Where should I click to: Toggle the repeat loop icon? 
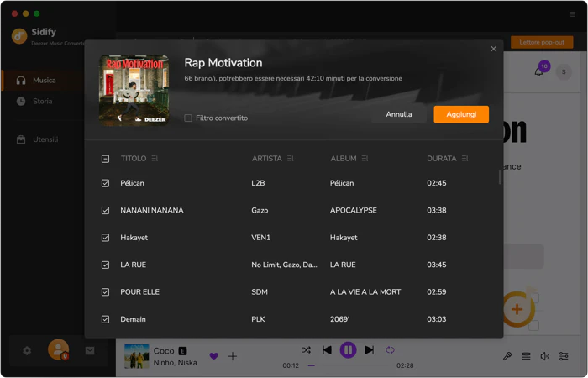[x=390, y=350]
